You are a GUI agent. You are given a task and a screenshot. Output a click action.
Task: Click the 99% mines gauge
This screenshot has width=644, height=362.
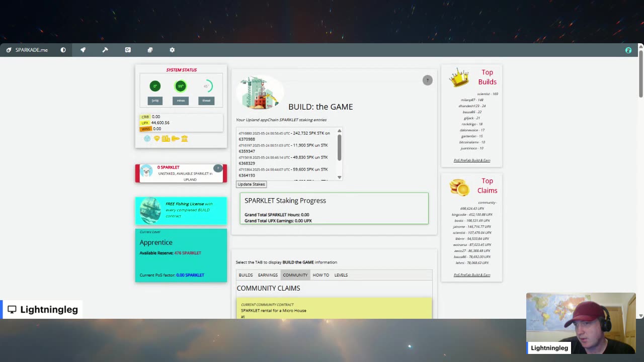point(181,86)
